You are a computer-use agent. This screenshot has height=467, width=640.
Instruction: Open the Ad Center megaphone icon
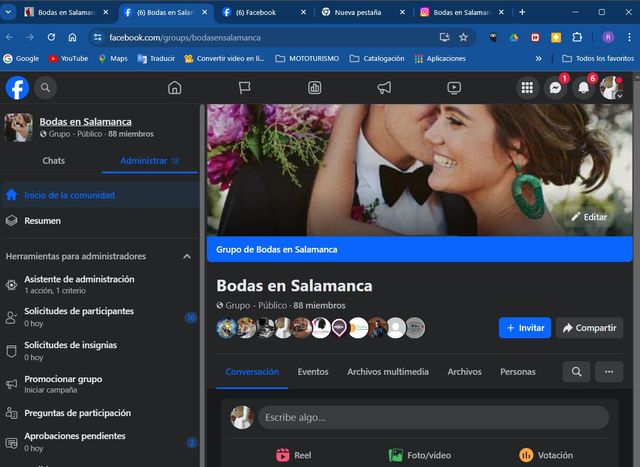[384, 87]
